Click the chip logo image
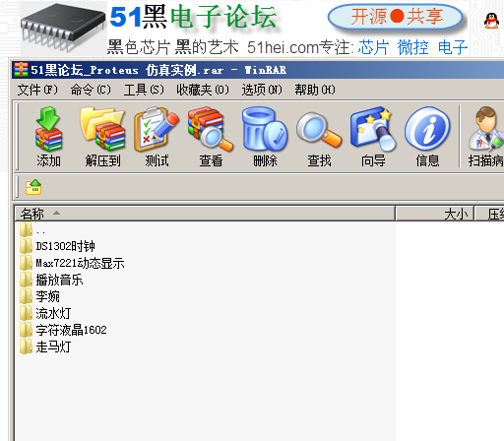Viewport: 504px width, 441px height. (x=63, y=28)
